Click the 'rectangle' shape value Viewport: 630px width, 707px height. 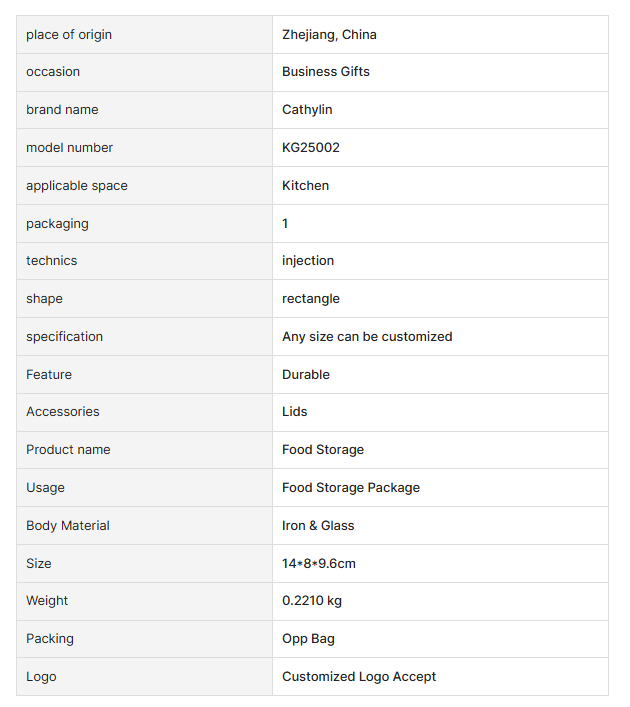[x=310, y=299]
